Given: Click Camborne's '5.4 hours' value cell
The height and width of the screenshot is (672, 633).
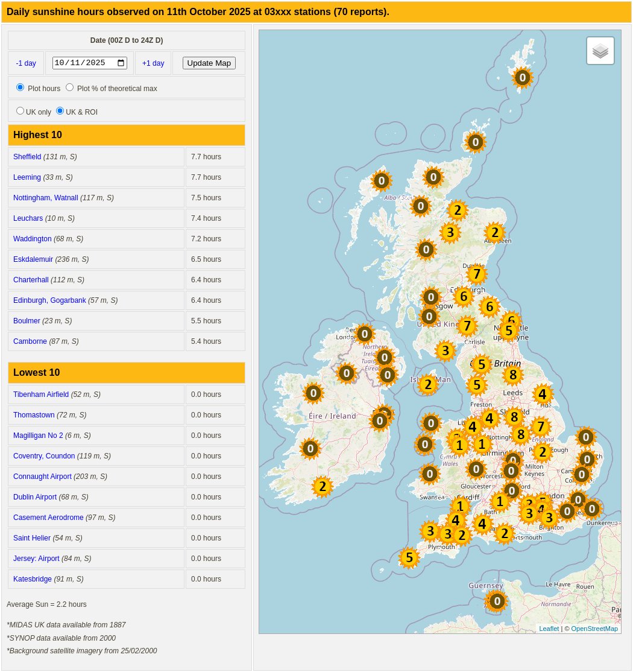Looking at the screenshot, I should coord(215,341).
